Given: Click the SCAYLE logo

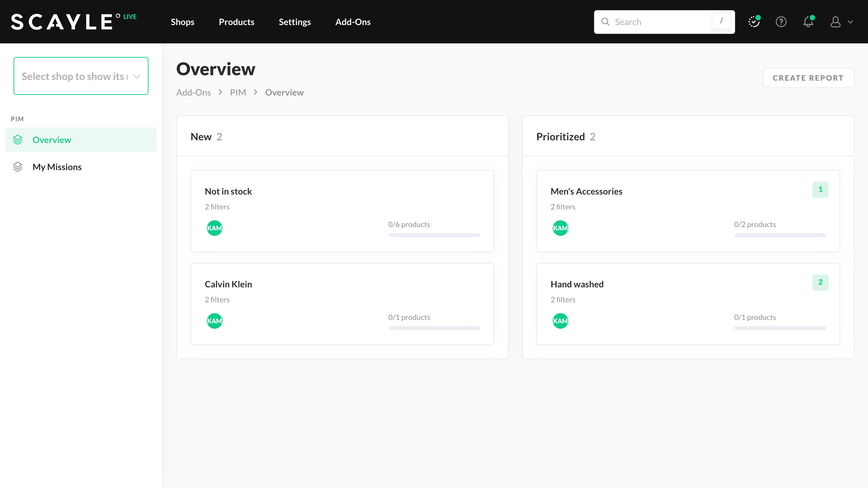Looking at the screenshot, I should [62, 22].
